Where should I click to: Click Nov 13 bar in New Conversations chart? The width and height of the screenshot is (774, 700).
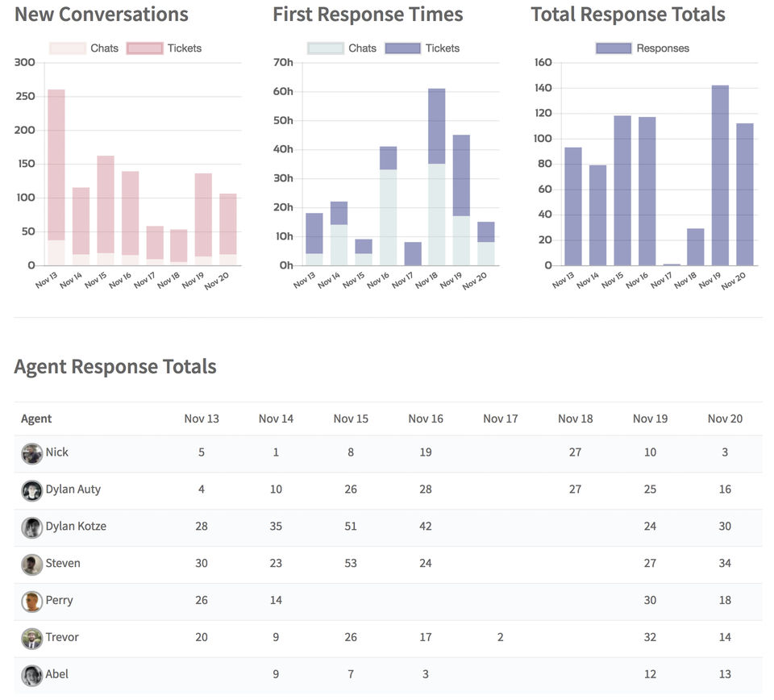(56, 177)
